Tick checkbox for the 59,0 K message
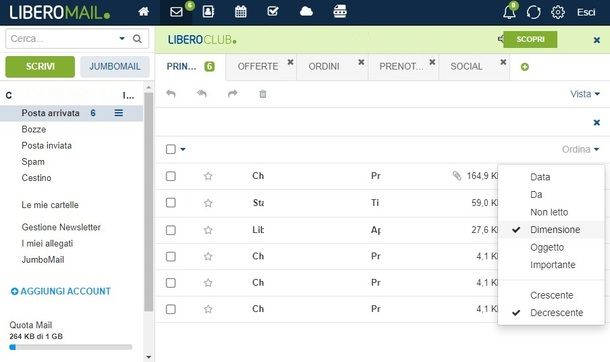Screen dimensions: 610x362 tap(171, 203)
